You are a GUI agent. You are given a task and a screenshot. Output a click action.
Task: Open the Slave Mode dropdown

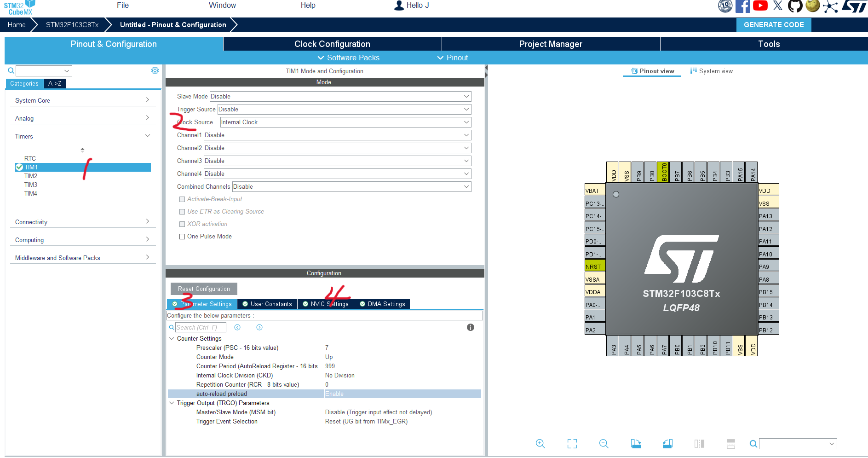340,96
